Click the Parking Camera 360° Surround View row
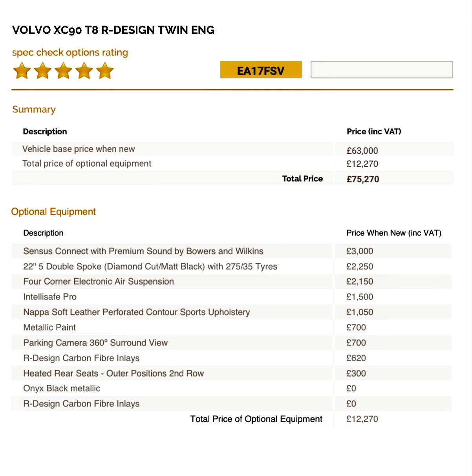 pos(232,343)
